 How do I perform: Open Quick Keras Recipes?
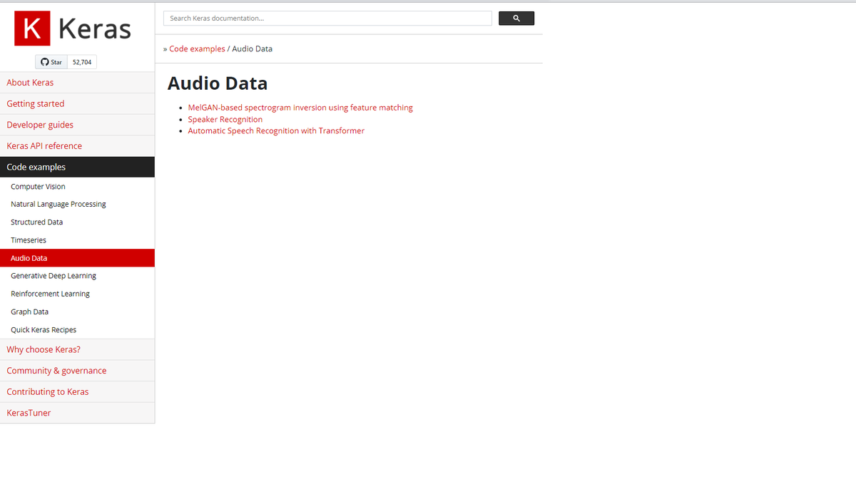pos(77,330)
